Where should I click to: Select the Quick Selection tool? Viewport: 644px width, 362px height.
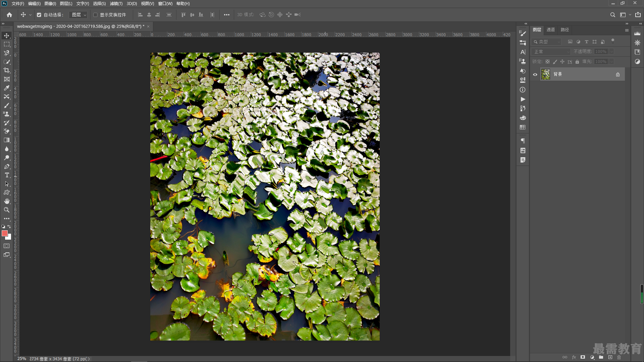tap(7, 62)
